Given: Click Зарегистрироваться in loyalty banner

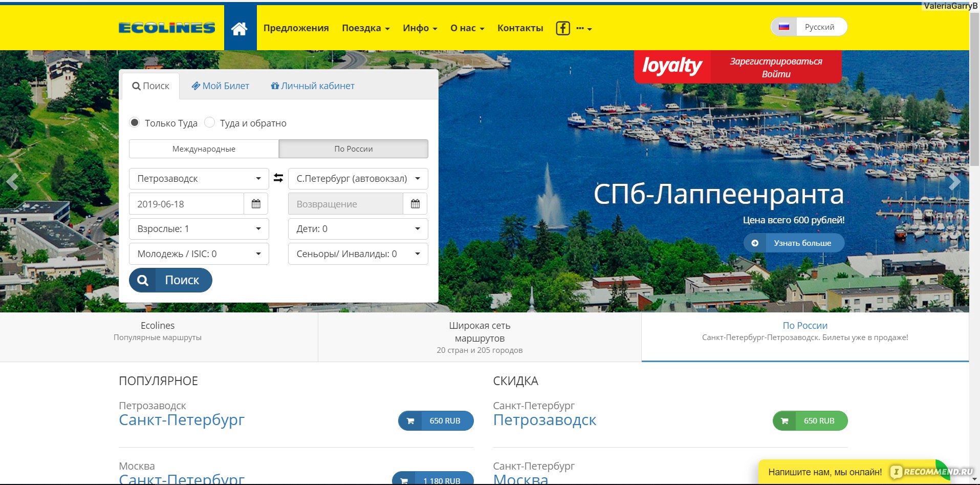Looking at the screenshot, I should point(776,61).
